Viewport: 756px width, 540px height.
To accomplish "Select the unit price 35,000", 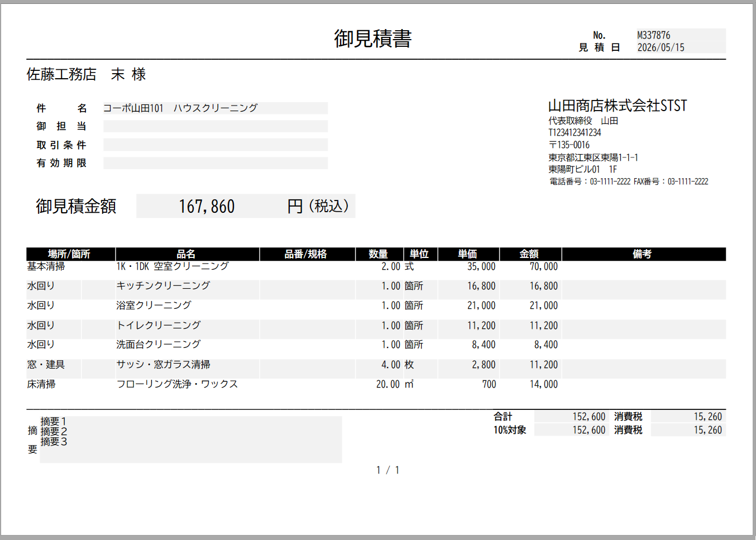I will (x=481, y=266).
